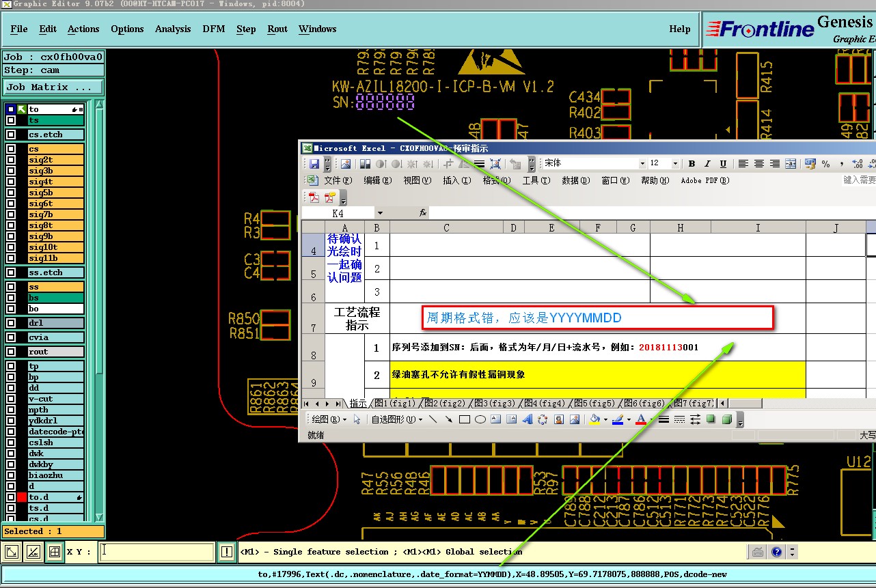Click the Line Style icon

coord(663,419)
